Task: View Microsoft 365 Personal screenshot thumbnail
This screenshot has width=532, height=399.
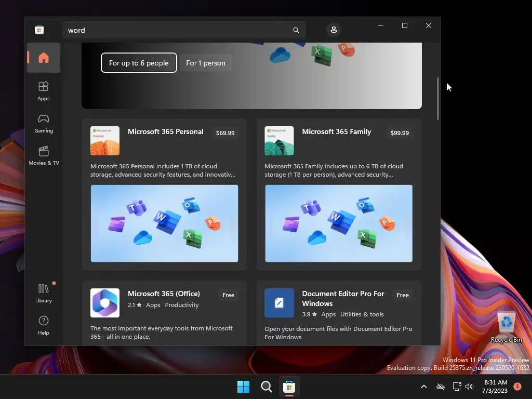Action: [x=164, y=223]
